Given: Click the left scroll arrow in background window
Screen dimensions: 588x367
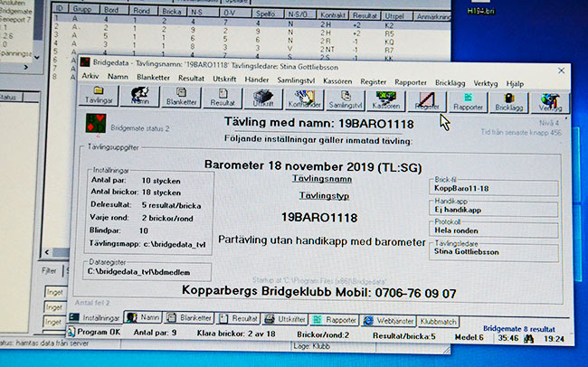Looking at the screenshot, I should point(47,252).
